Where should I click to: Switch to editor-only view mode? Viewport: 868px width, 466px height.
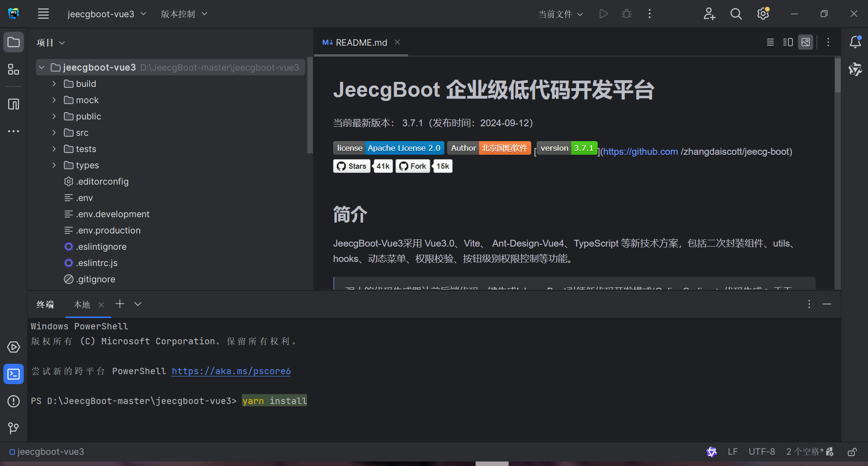coord(770,42)
